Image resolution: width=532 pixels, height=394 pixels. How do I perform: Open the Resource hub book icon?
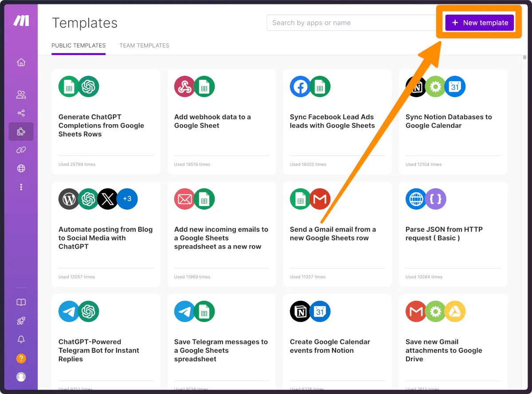point(21,302)
